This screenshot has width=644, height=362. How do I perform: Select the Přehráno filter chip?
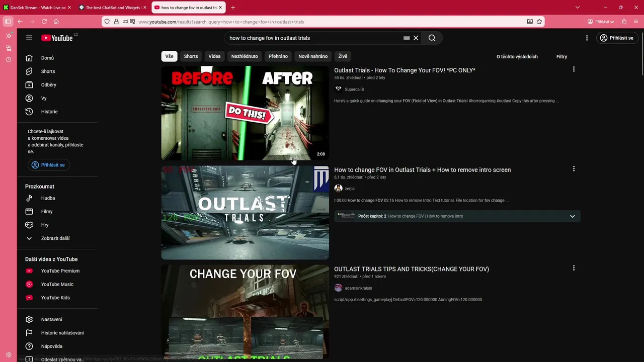(x=278, y=56)
